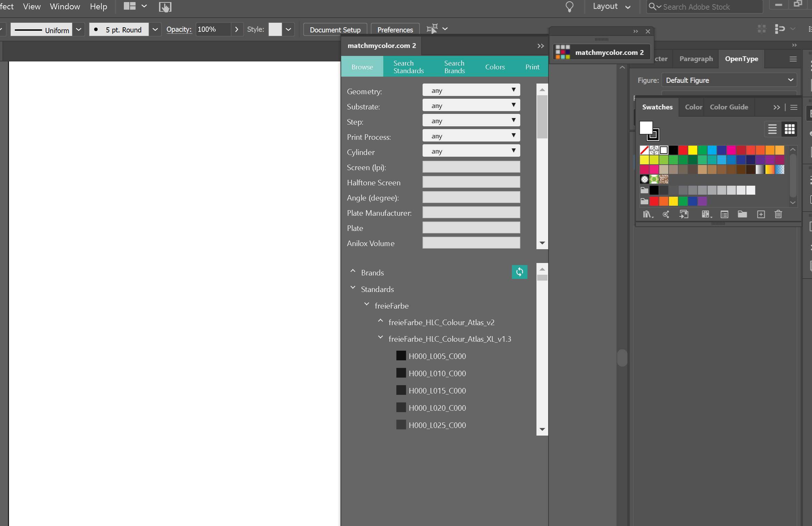Collapse freieFarbe_HLC_Colour_Atlas_XL_v1.3 node
The height and width of the screenshot is (526, 812).
380,338
